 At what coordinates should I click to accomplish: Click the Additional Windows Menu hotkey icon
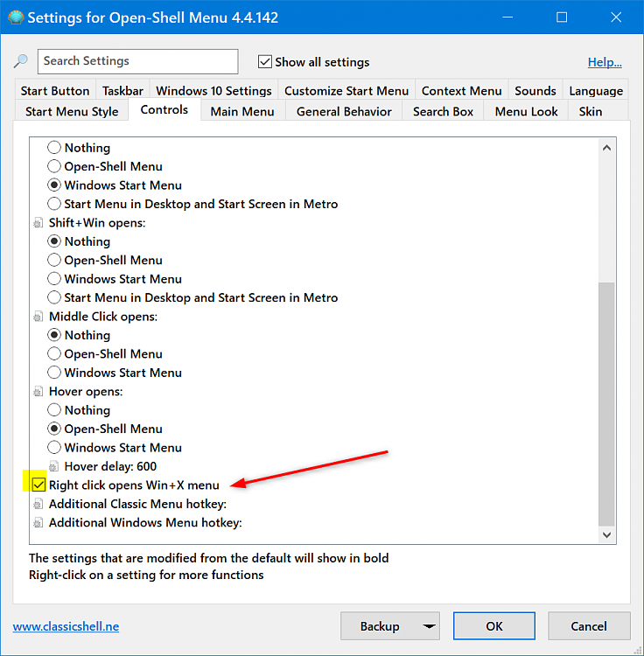38,522
